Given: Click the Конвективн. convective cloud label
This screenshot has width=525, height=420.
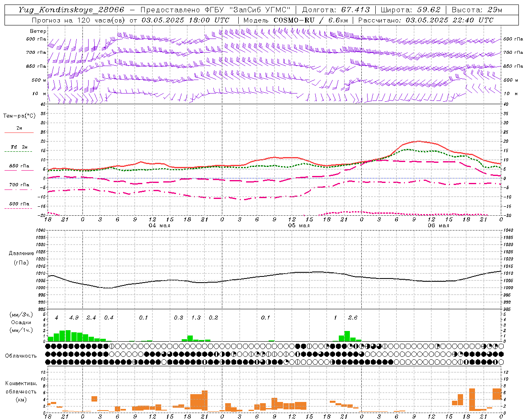Looking at the screenshot, I should pos(21,383).
